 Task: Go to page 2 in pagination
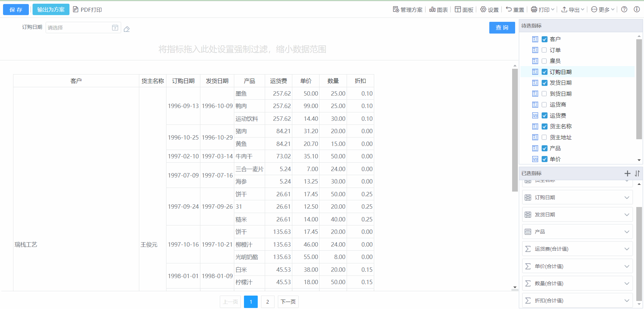267,302
